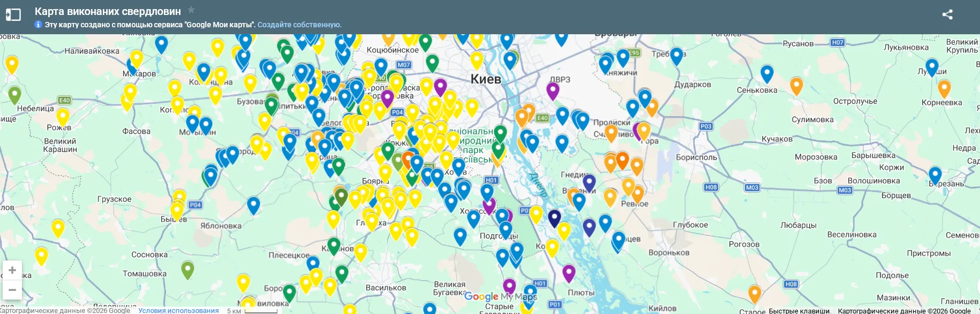The height and width of the screenshot is (314, 980).
Task: Select the green marker south of Васильков area
Action: click(289, 293)
